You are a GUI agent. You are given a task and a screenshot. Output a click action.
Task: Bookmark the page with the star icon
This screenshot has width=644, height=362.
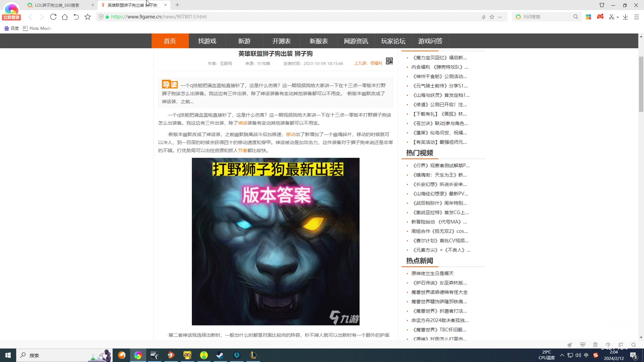[492, 16]
